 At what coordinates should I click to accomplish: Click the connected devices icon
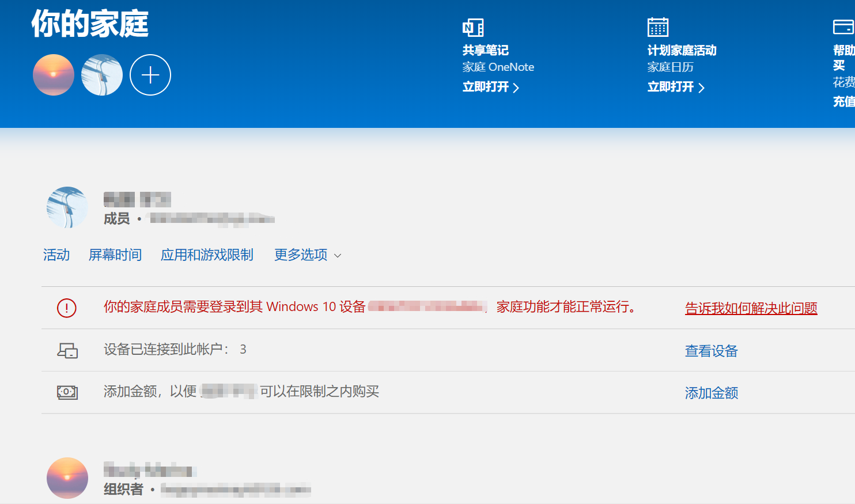click(66, 350)
